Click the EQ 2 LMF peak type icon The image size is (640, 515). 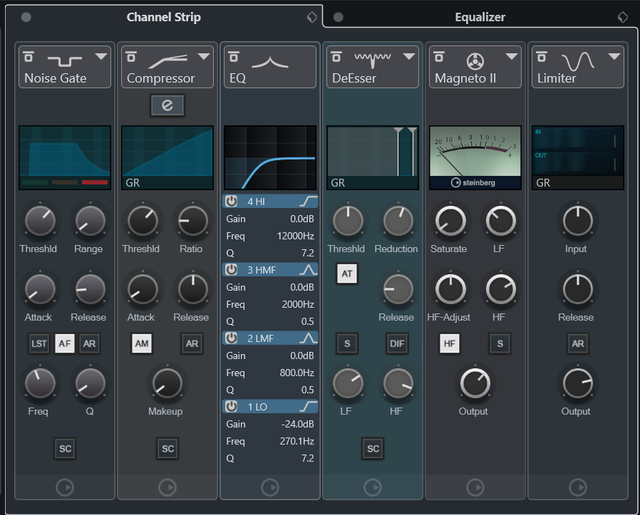(309, 338)
